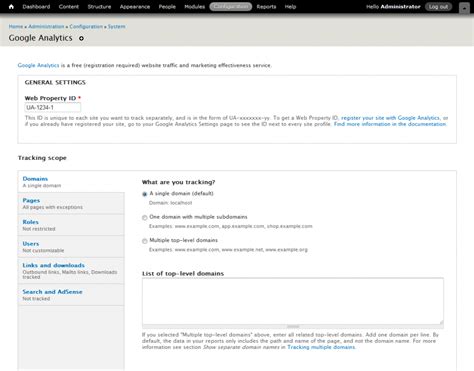Open the Dashboard menu

pyautogui.click(x=36, y=7)
